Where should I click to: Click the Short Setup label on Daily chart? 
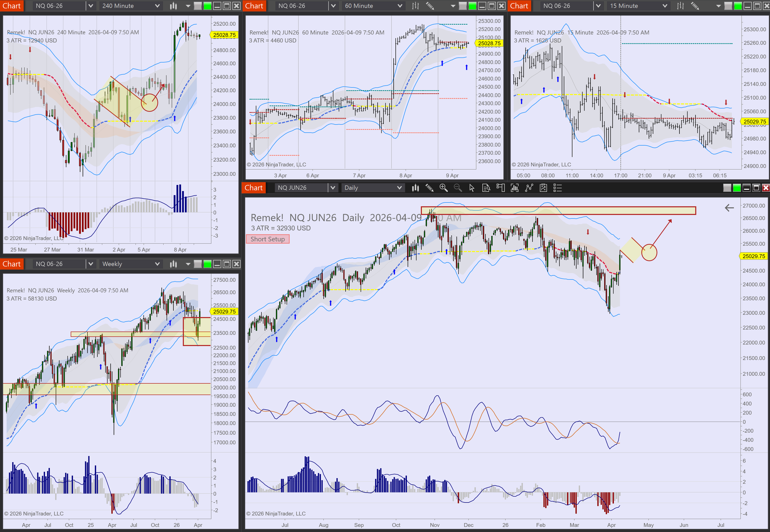268,239
